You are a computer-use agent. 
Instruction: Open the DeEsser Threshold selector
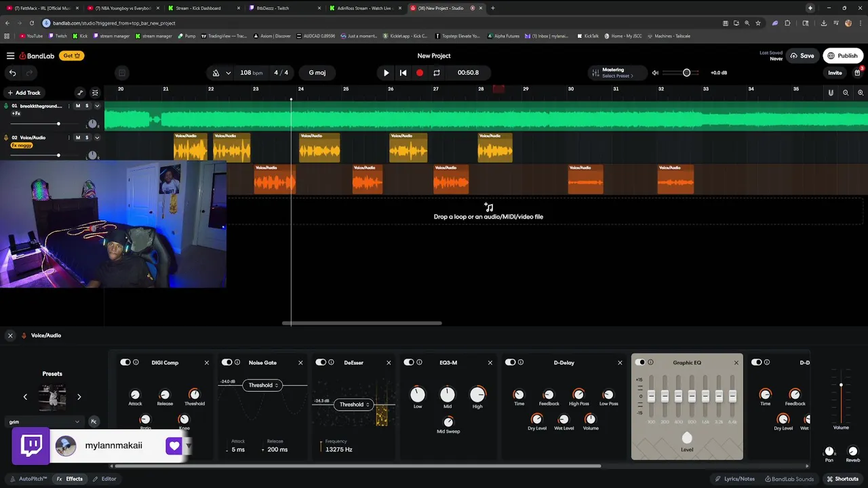[x=355, y=405]
